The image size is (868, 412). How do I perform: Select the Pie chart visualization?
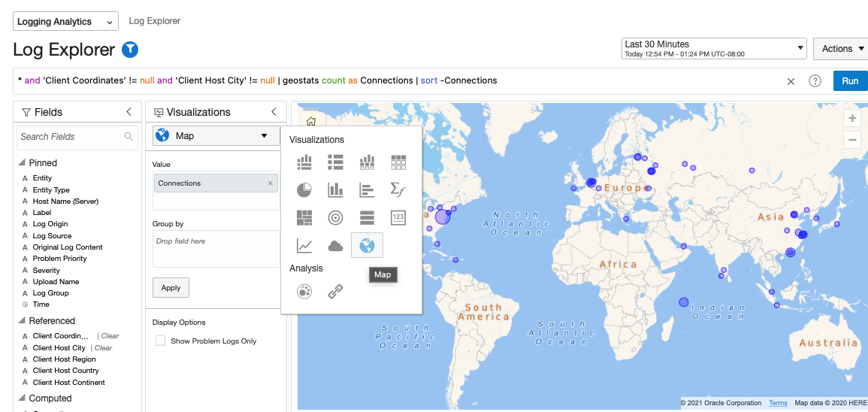(304, 190)
